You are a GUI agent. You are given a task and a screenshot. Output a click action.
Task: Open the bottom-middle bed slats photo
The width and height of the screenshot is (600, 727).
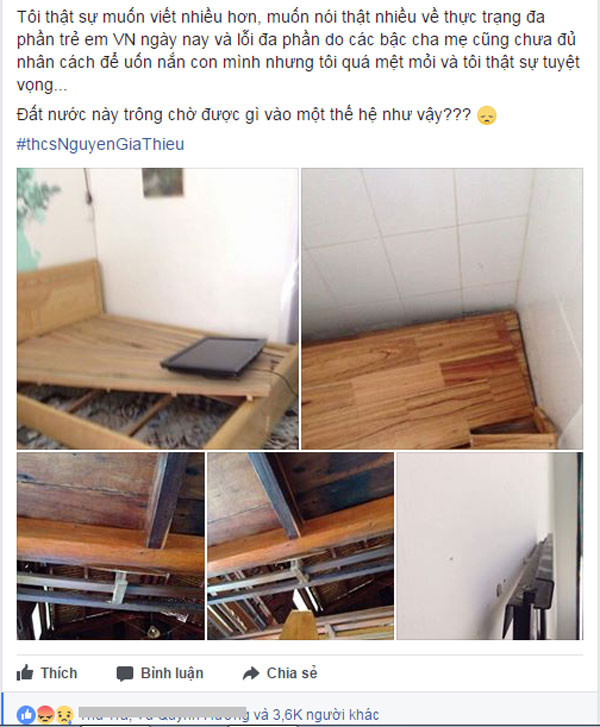pyautogui.click(x=300, y=546)
